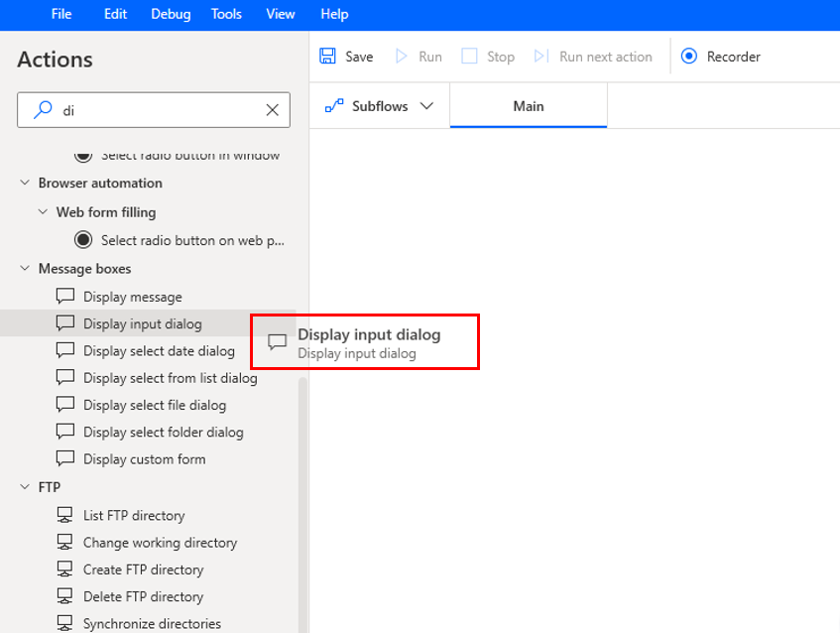Screen dimensions: 840x633
Task: Collapse the Browser automation group
Action: pyautogui.click(x=25, y=183)
